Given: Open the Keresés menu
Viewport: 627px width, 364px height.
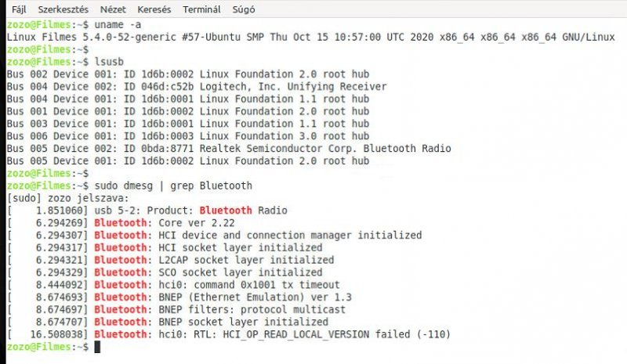Looking at the screenshot, I should coord(154,9).
